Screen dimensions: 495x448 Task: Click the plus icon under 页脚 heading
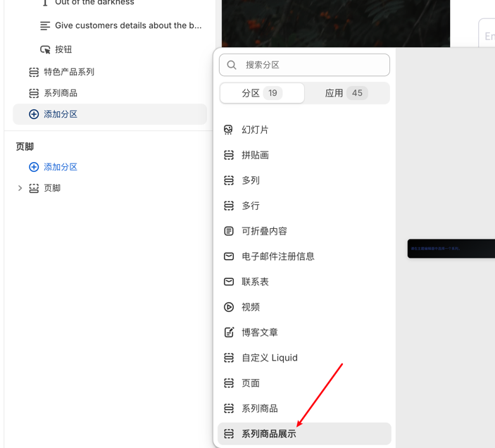34,167
